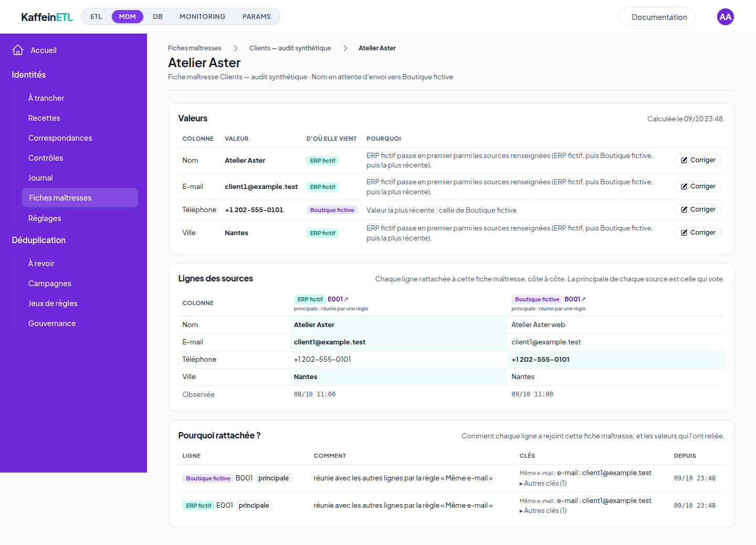Screen dimensions: 756x545
Task: Switch to the MDM tab
Action: pos(128,17)
